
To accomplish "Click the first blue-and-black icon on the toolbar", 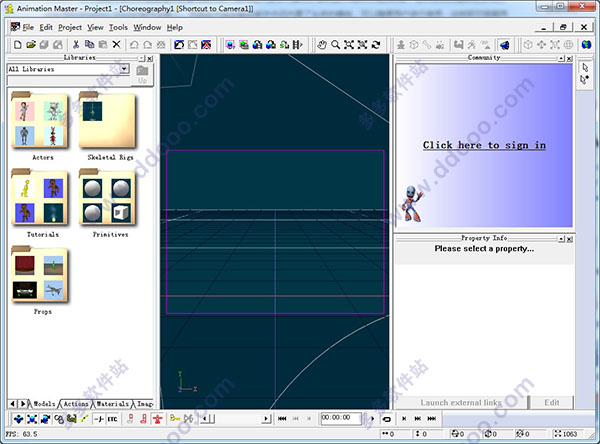I will coord(179,45).
